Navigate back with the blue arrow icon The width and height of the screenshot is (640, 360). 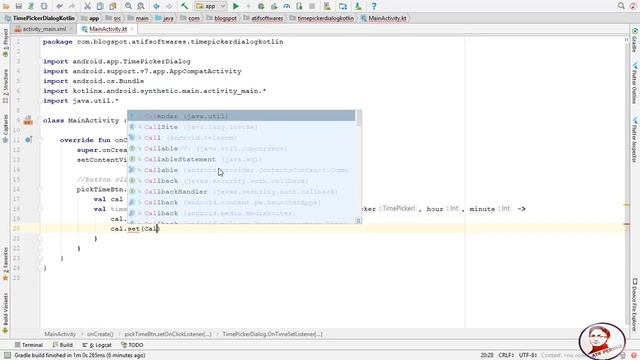coord(156,6)
